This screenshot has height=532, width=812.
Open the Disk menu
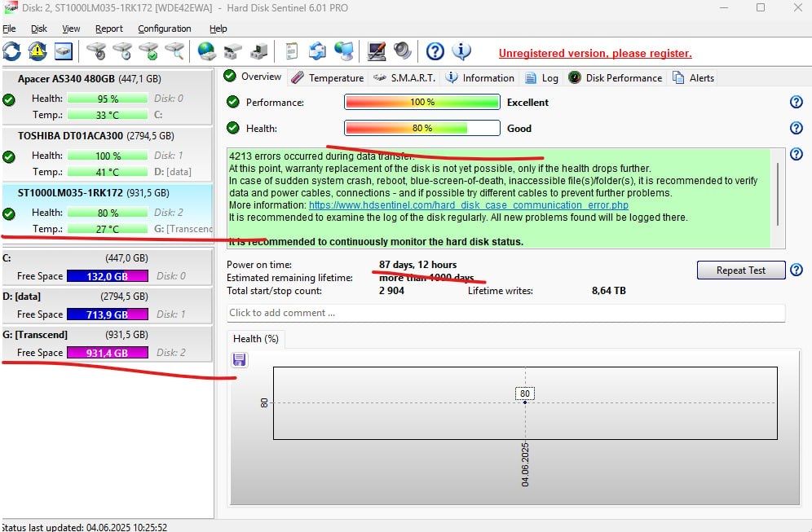(39, 29)
